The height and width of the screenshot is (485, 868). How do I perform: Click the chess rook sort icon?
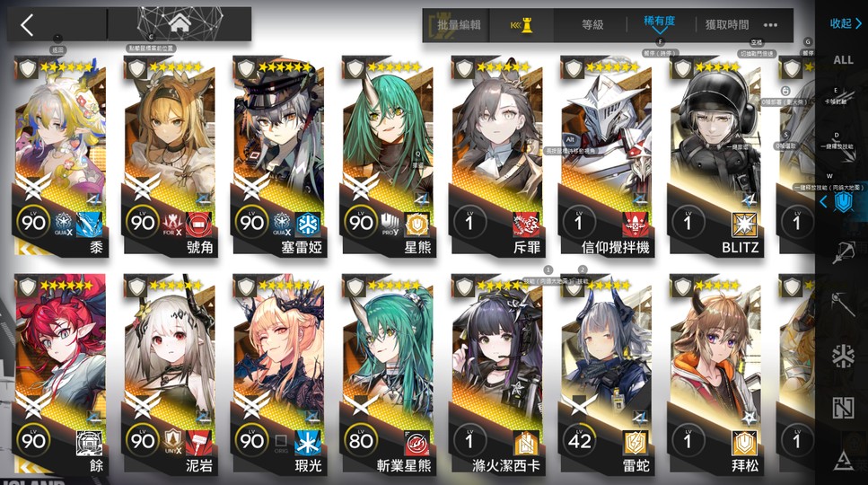click(522, 25)
